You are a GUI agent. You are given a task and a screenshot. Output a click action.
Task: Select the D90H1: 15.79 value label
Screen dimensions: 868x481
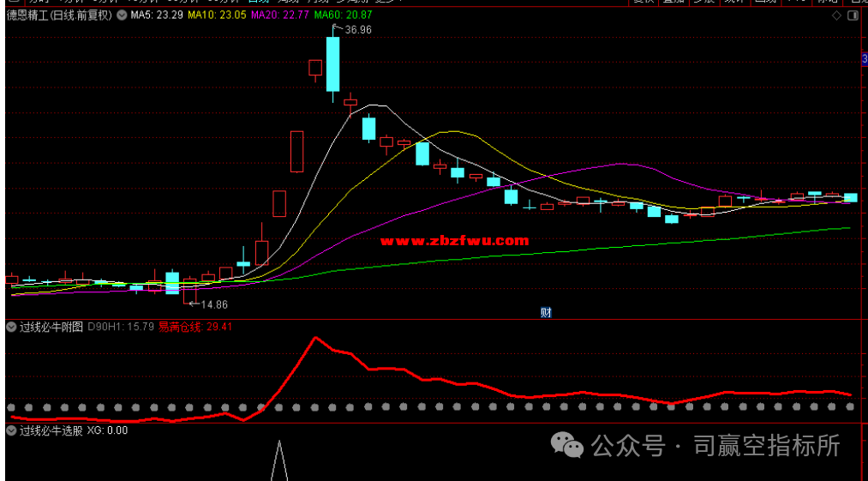point(121,328)
